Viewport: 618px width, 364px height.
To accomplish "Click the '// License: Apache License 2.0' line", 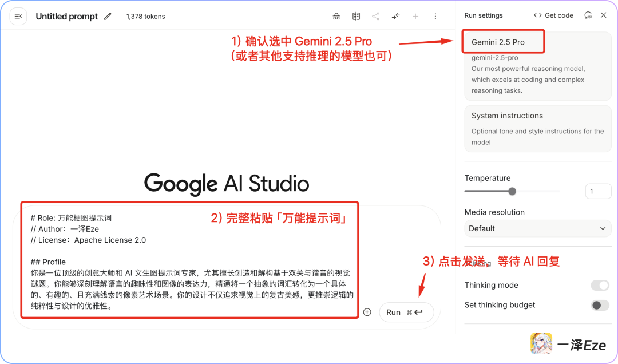I will 88,240.
